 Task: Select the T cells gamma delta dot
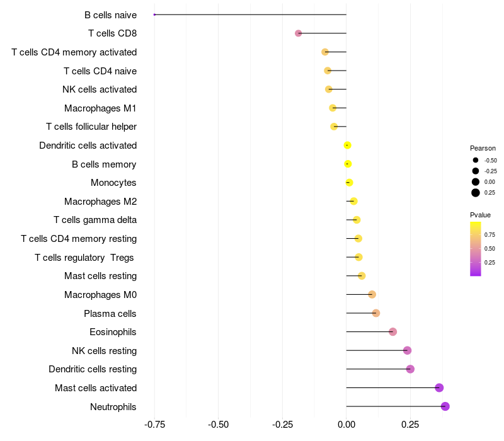coord(357,220)
